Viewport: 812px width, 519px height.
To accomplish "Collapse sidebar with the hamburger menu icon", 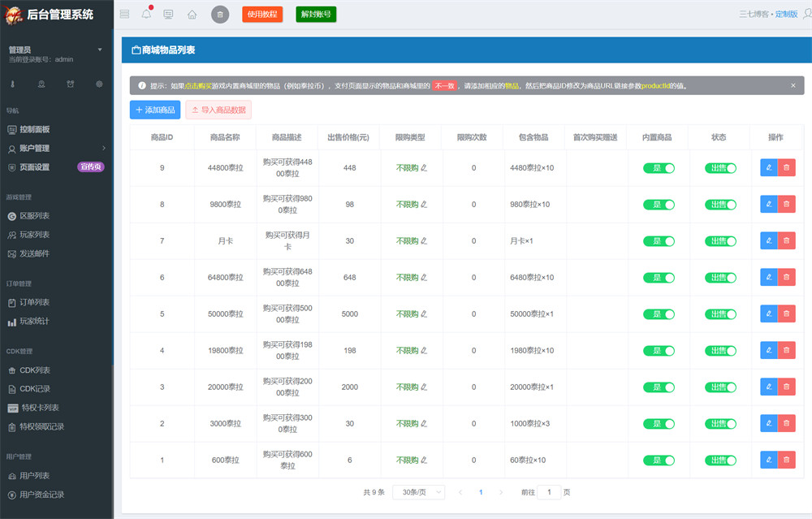I will click(x=124, y=14).
